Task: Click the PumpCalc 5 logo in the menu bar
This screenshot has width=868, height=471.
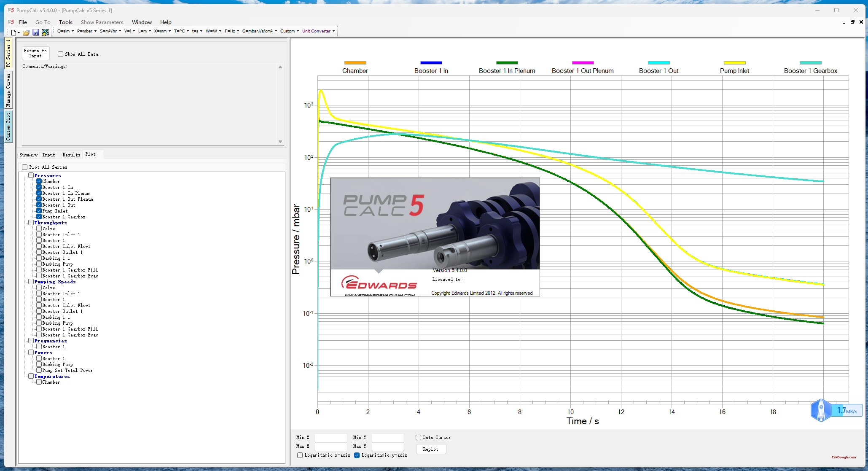Action: coord(11,22)
